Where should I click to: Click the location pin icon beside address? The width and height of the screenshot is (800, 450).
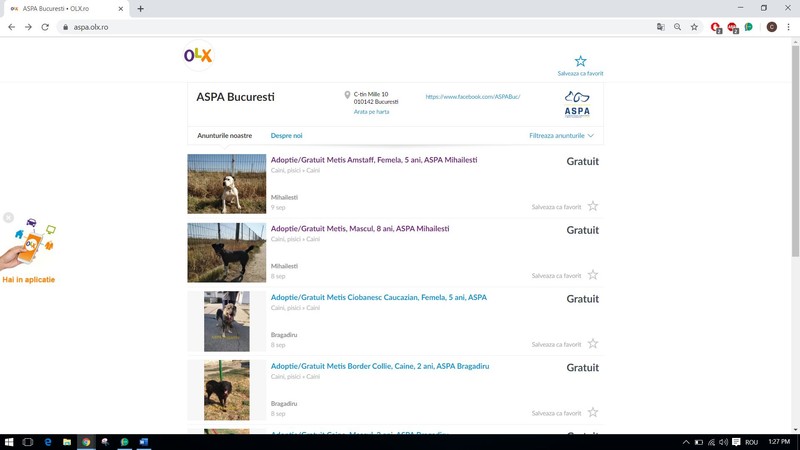(347, 95)
